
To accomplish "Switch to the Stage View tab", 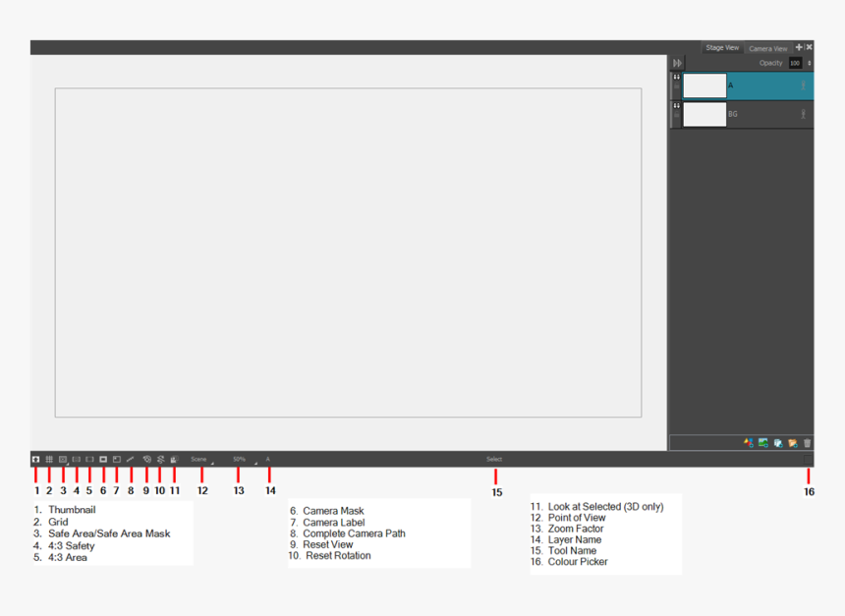I will 722,47.
